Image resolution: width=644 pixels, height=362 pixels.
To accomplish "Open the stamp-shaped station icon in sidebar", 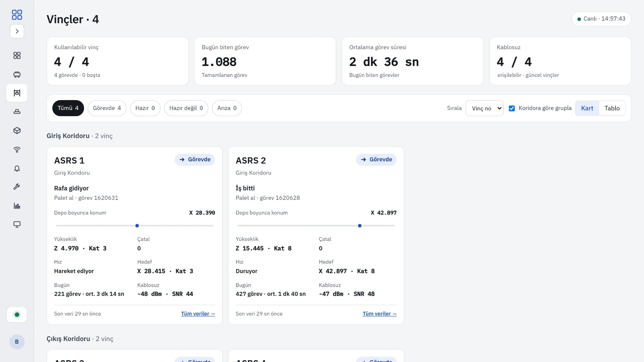I will 17,112.
